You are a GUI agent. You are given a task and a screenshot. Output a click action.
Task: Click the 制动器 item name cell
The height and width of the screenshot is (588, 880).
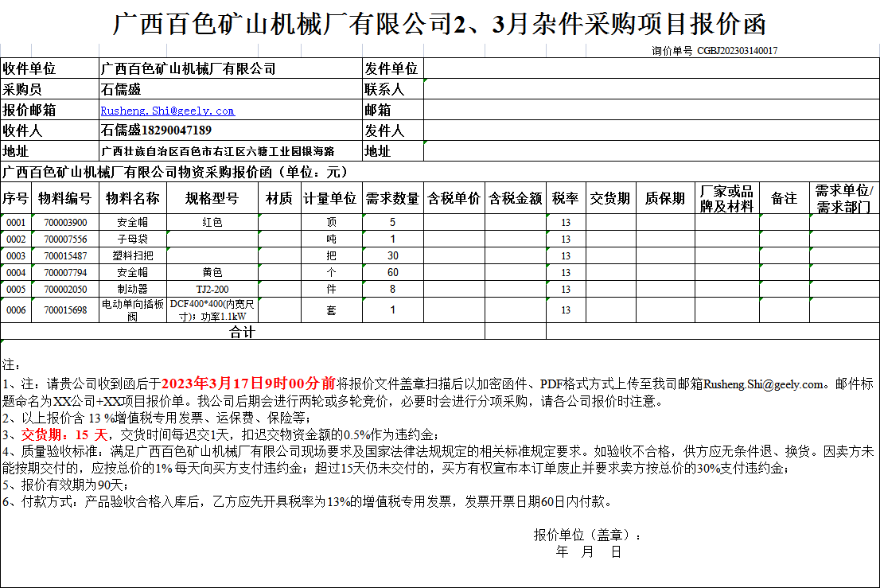pos(132,290)
